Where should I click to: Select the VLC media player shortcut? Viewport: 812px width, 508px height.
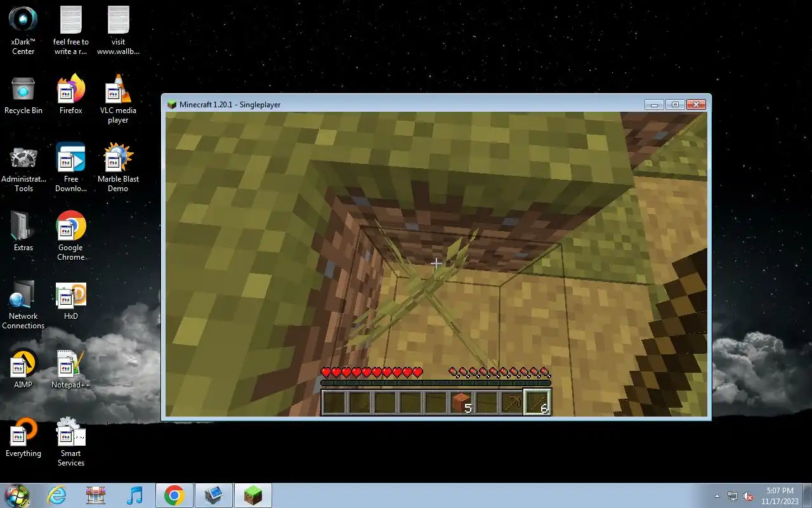tap(118, 99)
